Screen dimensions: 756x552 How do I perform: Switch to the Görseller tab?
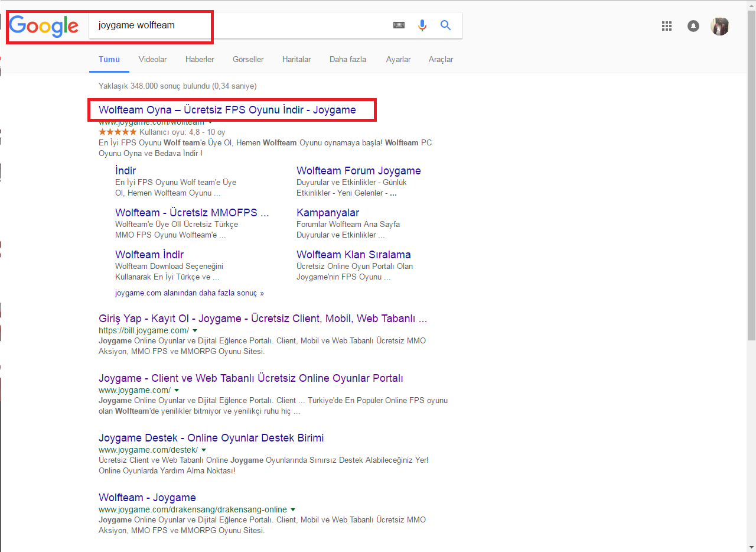[x=248, y=59]
